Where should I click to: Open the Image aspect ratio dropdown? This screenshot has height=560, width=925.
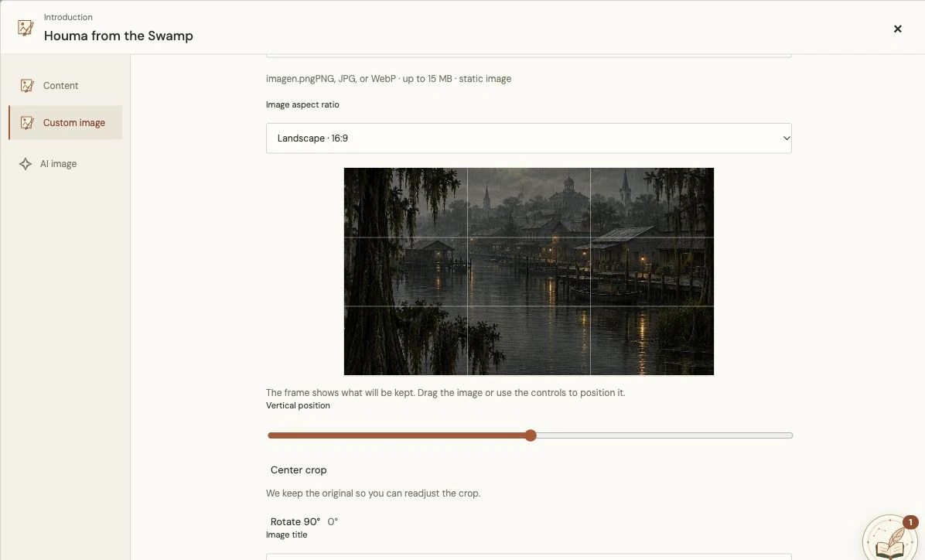[x=528, y=138]
